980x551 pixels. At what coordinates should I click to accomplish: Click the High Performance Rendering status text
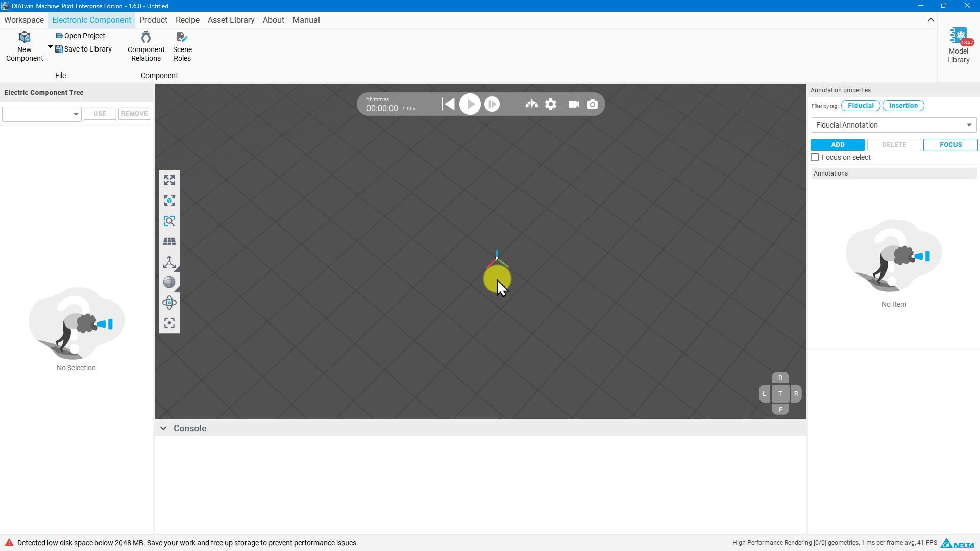pos(835,543)
